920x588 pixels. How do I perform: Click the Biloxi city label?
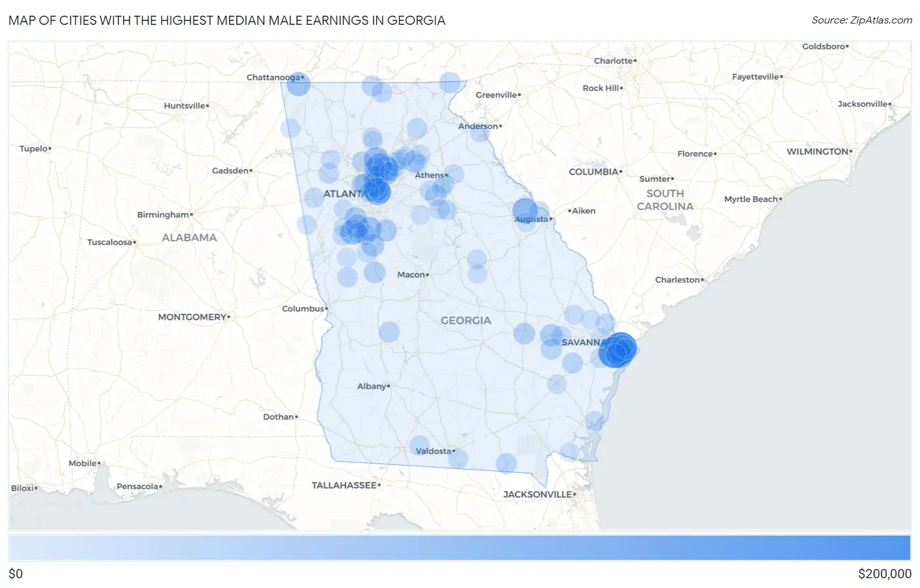(23, 488)
